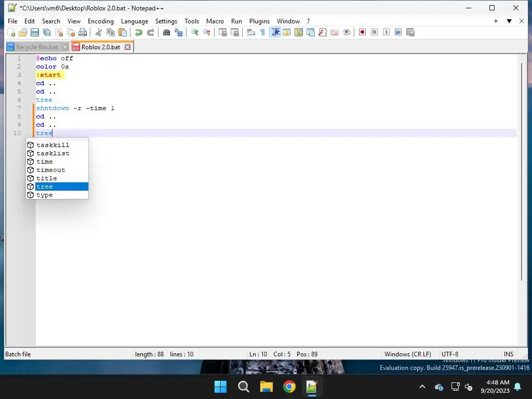This screenshot has width=532, height=399.
Task: Close the Roblox 2.0.bat tab
Action: (128, 47)
